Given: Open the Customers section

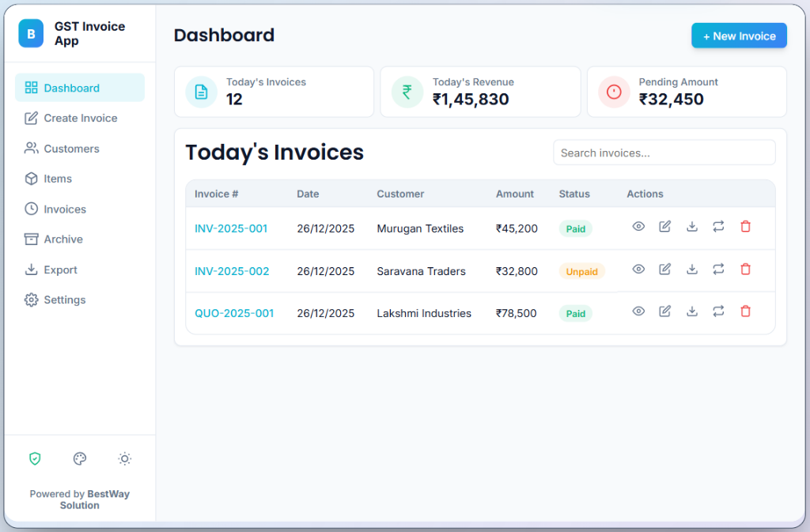Looking at the screenshot, I should 80,149.
